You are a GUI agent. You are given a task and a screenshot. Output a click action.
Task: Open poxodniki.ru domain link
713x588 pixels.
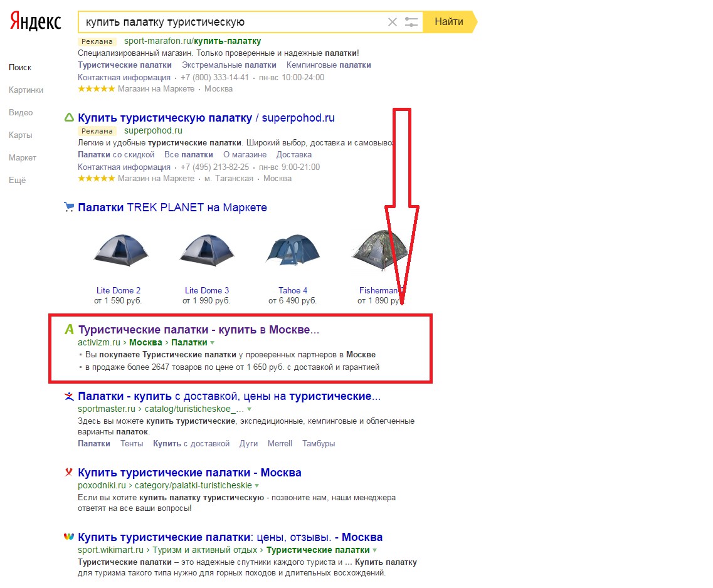[102, 485]
